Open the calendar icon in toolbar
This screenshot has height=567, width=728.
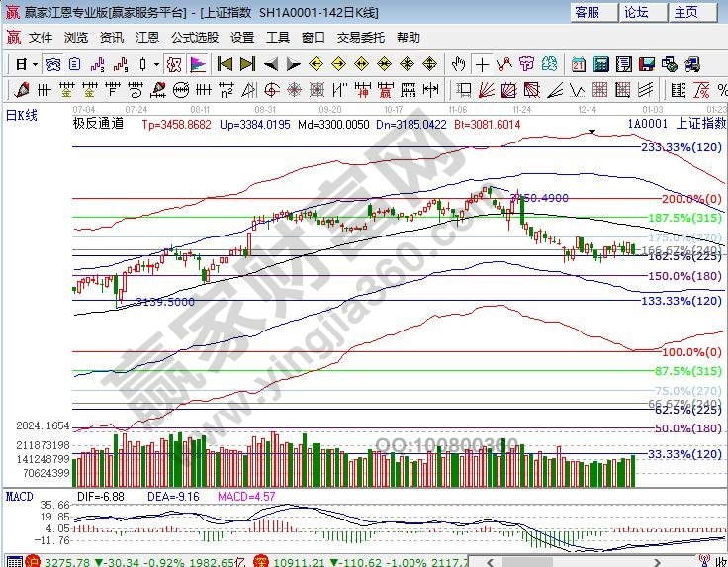tap(579, 64)
